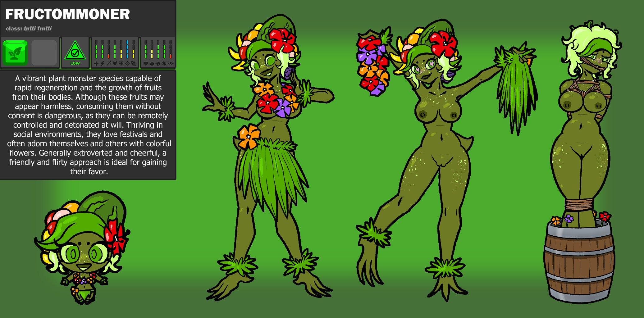Select the crown-shaped stat icon
The image size is (644, 318).
click(x=152, y=64)
